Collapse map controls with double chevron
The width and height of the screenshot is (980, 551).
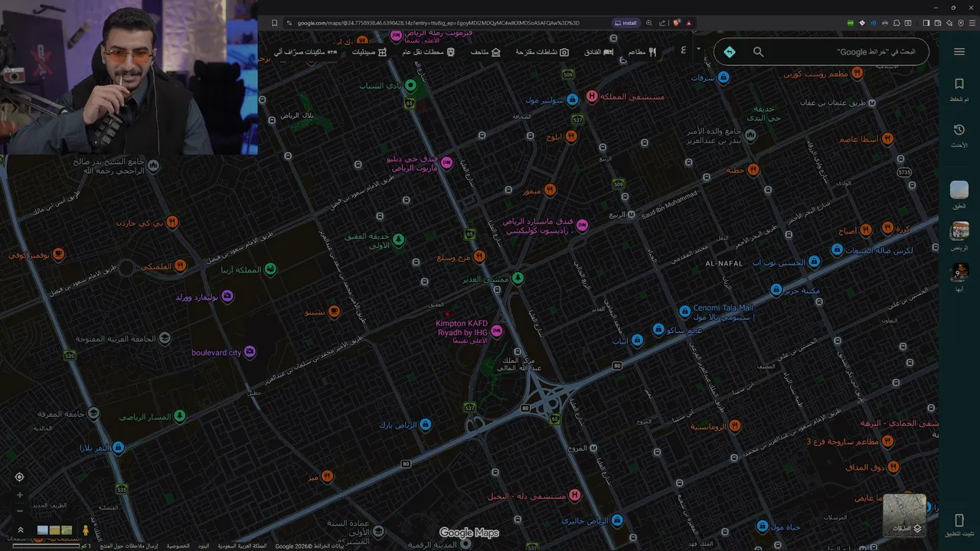click(x=21, y=530)
